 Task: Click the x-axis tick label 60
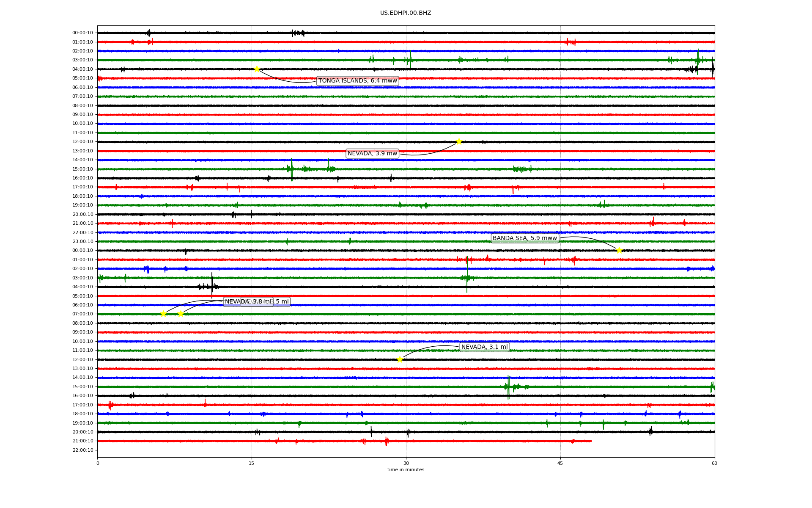coord(714,463)
